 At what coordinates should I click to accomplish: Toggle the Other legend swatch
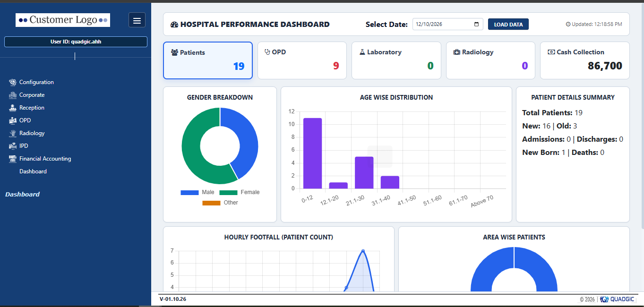211,203
